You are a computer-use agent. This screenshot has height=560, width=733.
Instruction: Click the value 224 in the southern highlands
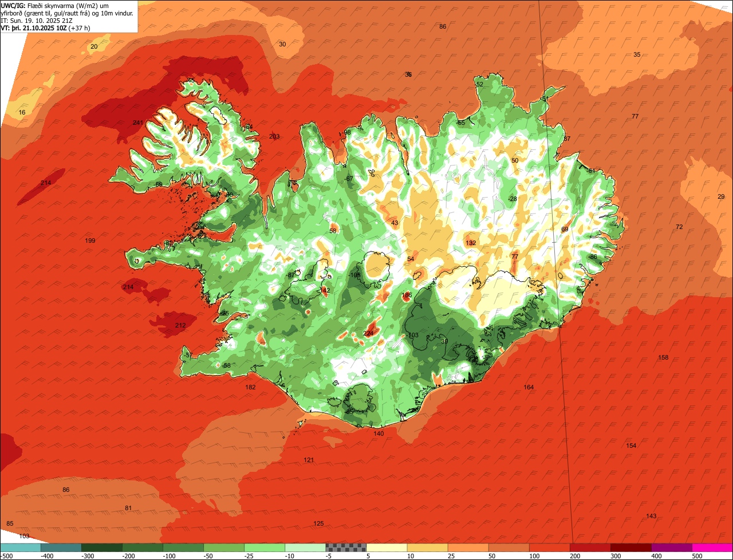pos(368,333)
